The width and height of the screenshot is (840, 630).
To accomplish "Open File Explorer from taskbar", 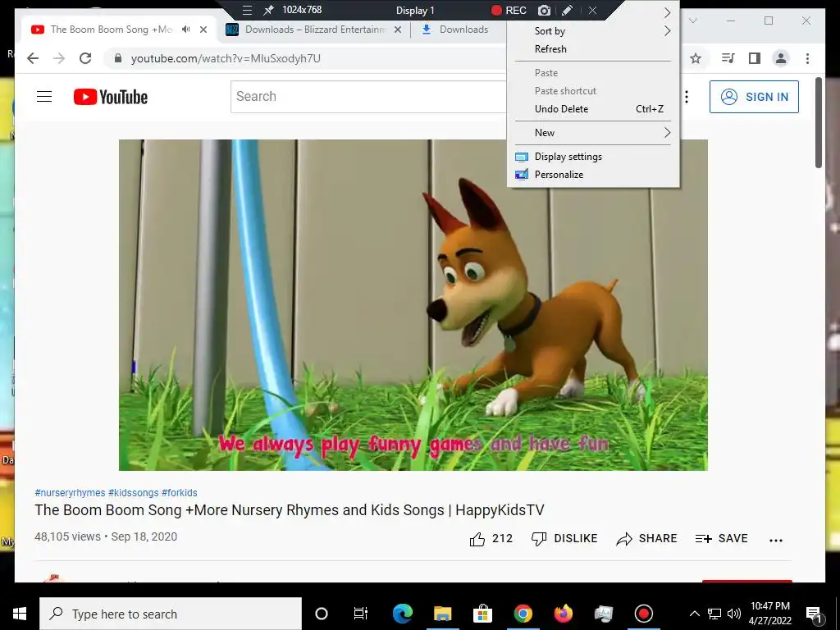I will (x=442, y=614).
